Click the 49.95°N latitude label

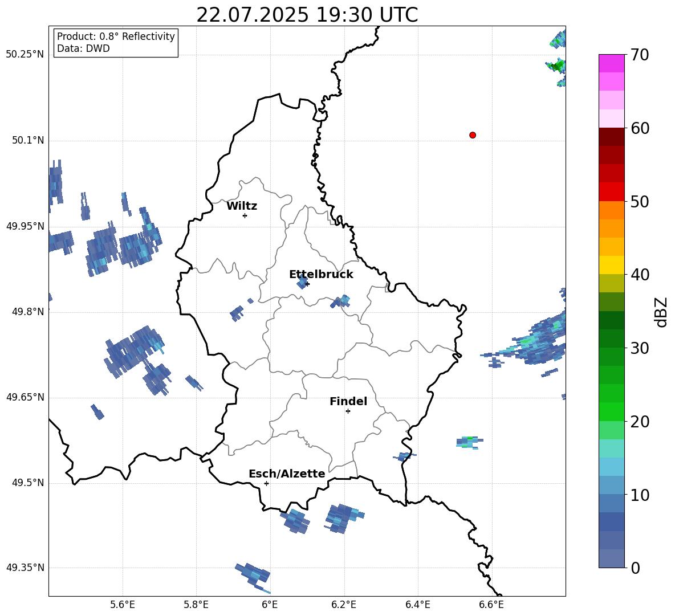pos(25,226)
